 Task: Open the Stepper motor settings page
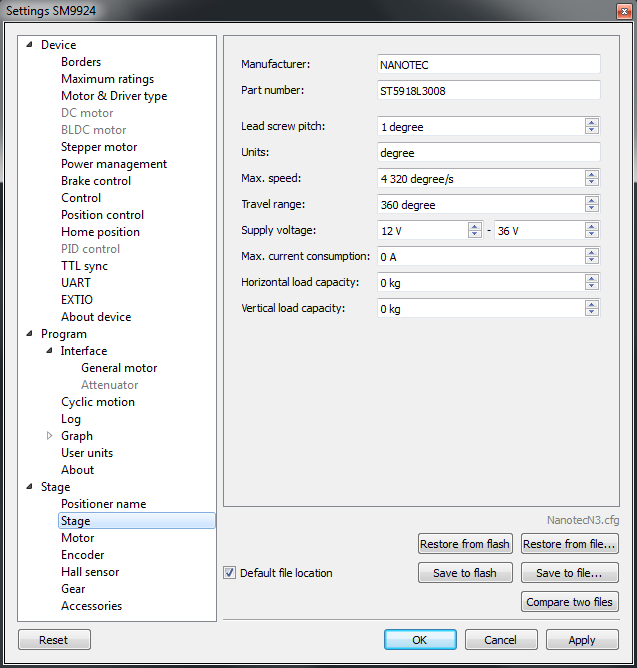point(99,147)
